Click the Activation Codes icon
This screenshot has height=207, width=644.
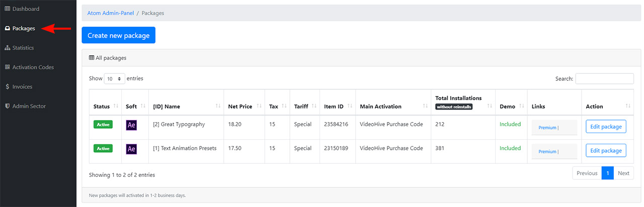point(8,67)
